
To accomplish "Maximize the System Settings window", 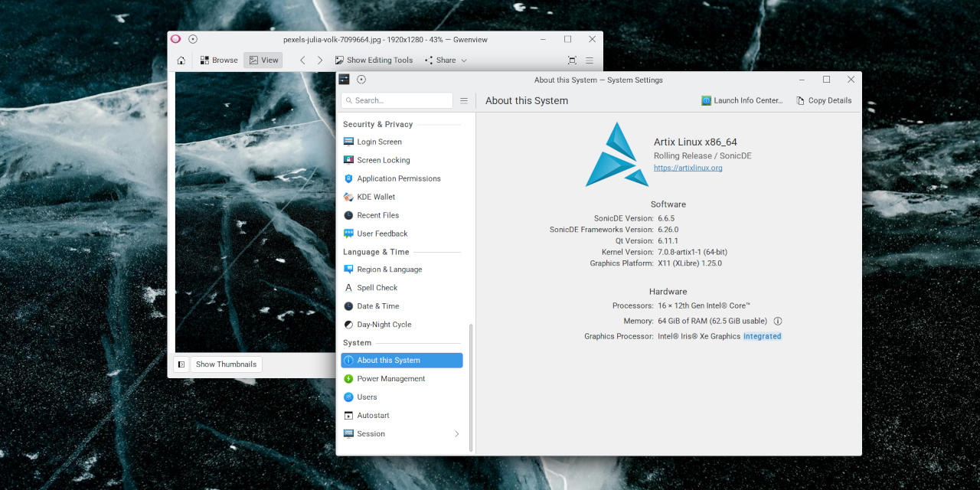I will tap(826, 80).
